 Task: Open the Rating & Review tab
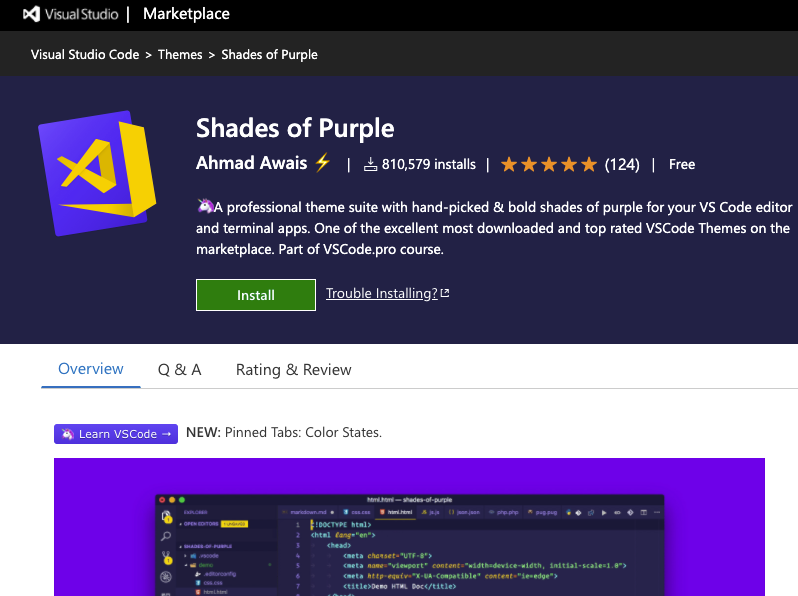click(x=294, y=370)
